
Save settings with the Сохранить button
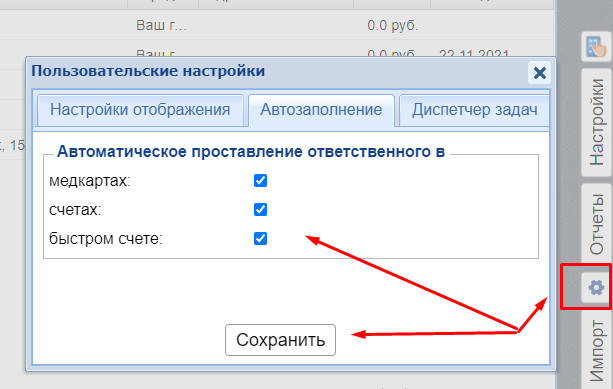coord(280,340)
